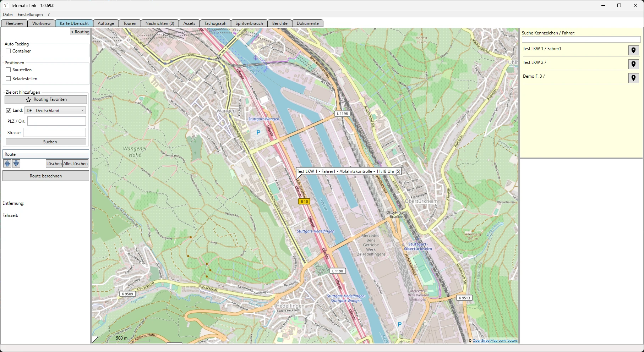The width and height of the screenshot is (644, 352).
Task: Uncheck the Land filter checkbox
Action: [x=9, y=111]
